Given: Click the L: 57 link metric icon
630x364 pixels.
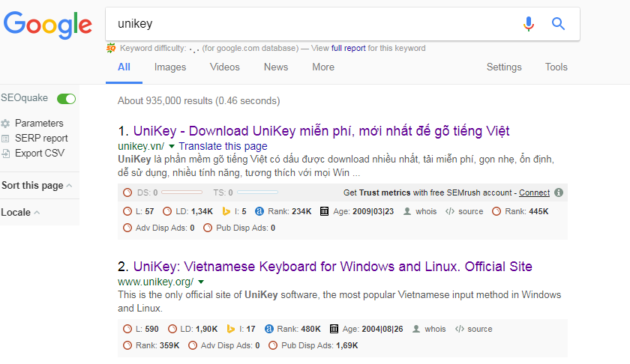Looking at the screenshot, I should pos(127,211).
